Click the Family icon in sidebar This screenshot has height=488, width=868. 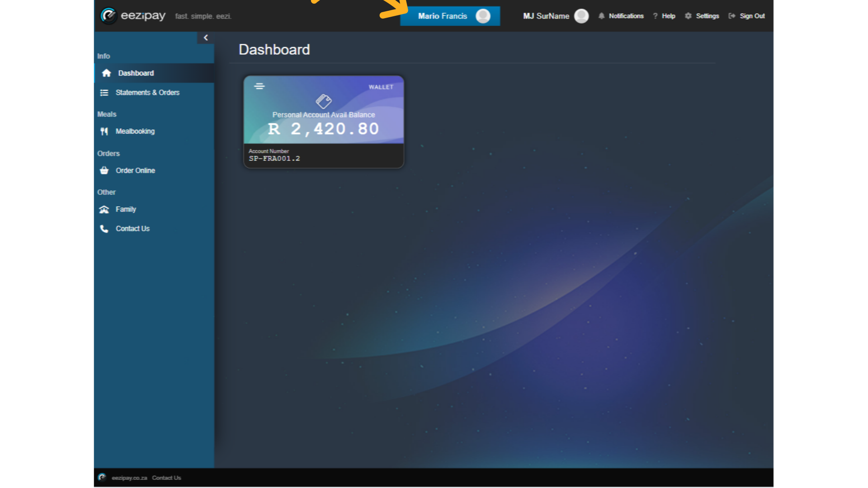pyautogui.click(x=104, y=210)
